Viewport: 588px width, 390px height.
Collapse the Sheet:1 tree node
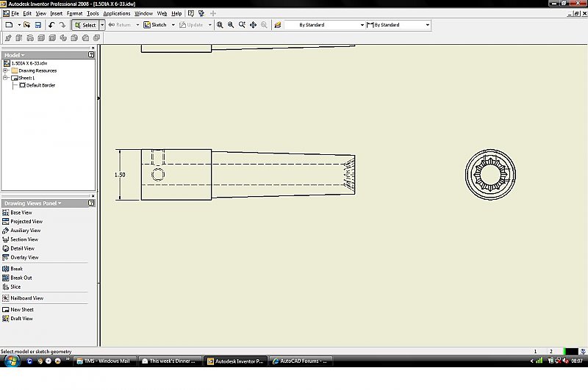tap(5, 78)
